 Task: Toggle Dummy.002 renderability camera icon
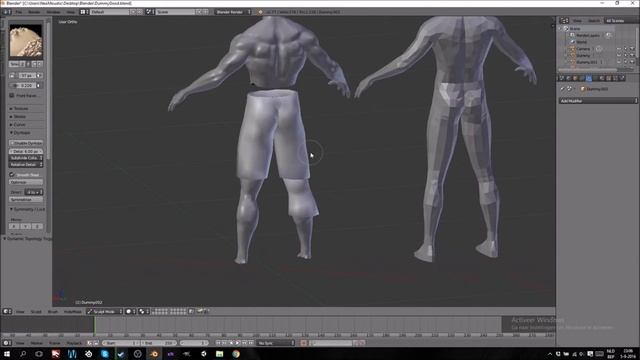(632, 62)
